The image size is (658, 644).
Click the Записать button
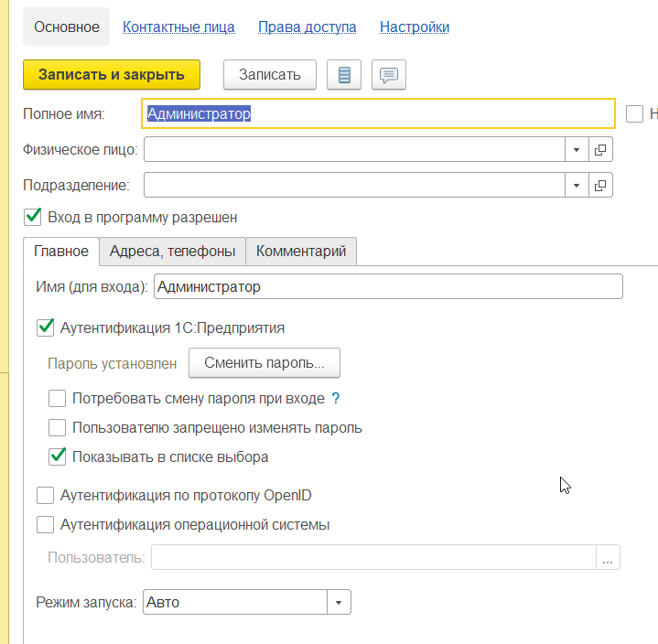pos(270,75)
